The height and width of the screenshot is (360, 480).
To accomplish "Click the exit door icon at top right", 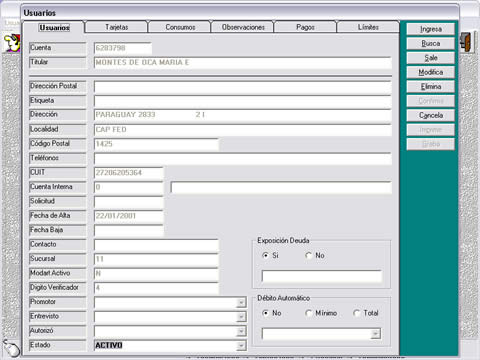I will 467,42.
